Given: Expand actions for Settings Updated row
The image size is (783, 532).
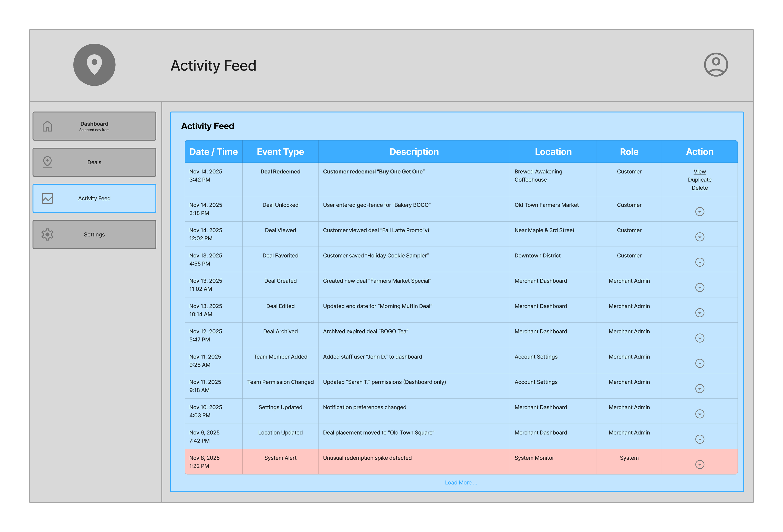Looking at the screenshot, I should [x=699, y=414].
